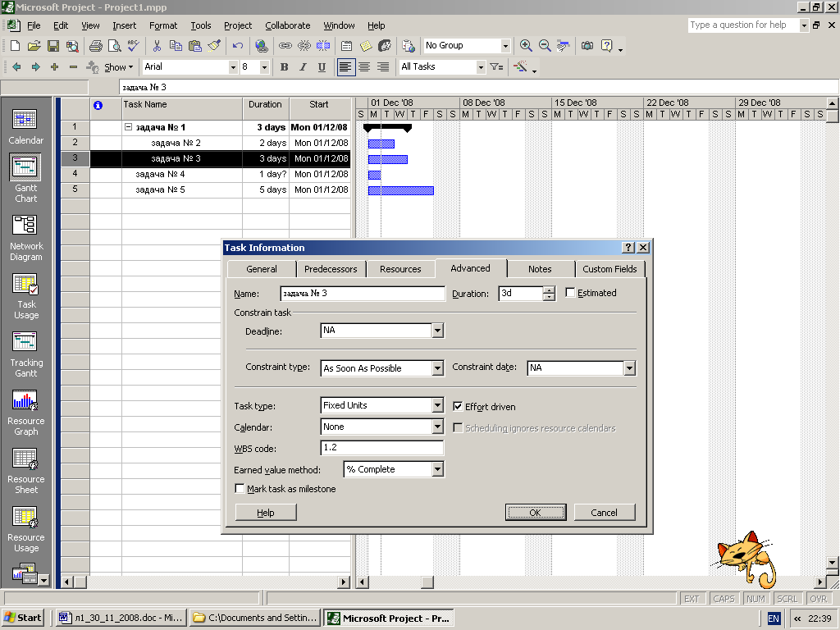Click the Copy Picture camera icon
Screen dimensions: 840x630
point(587,46)
